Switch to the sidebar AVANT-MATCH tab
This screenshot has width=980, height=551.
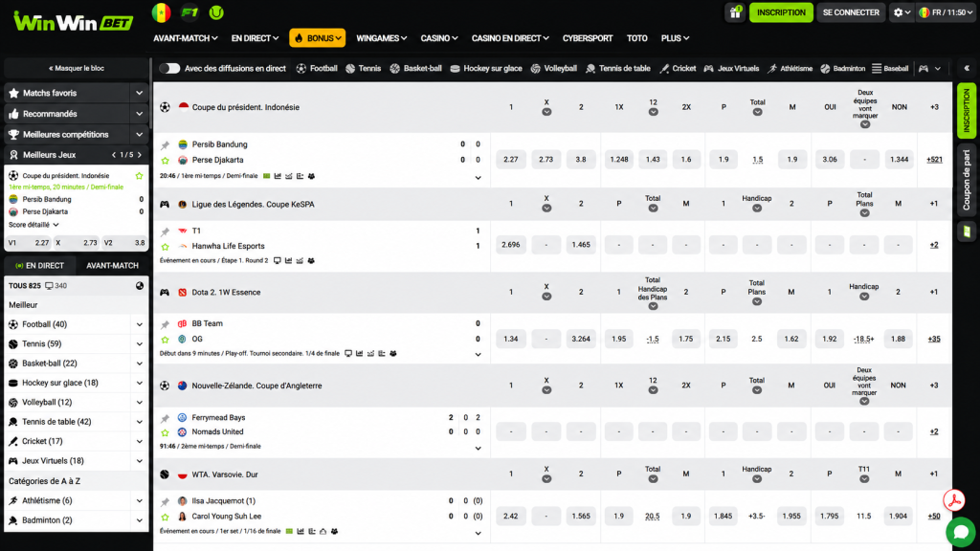(113, 266)
